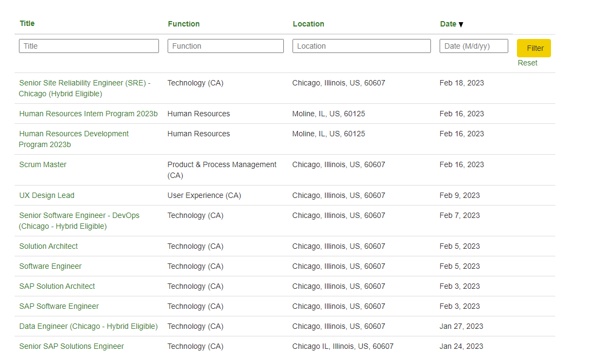Viewport: 591px width, 364px height.
Task: Open the Software Engineer job listing
Action: [50, 266]
